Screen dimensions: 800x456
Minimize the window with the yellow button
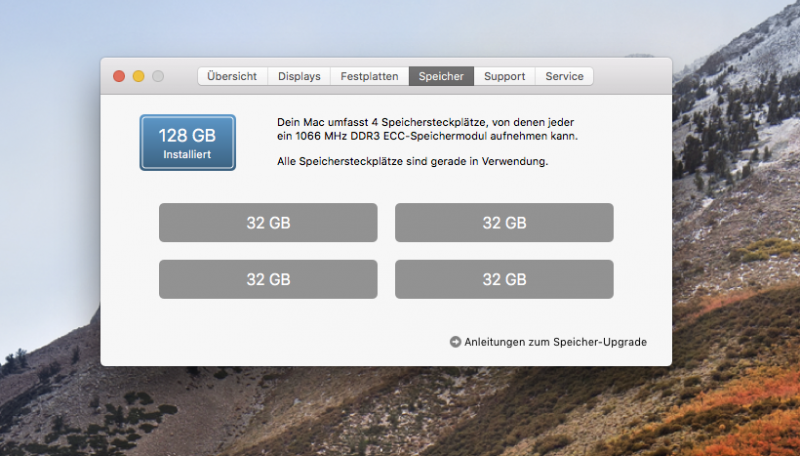click(x=138, y=76)
